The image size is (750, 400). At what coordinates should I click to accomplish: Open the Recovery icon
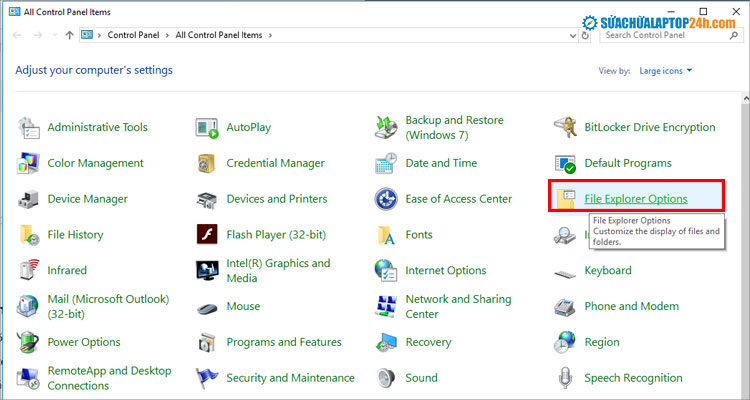click(x=386, y=342)
